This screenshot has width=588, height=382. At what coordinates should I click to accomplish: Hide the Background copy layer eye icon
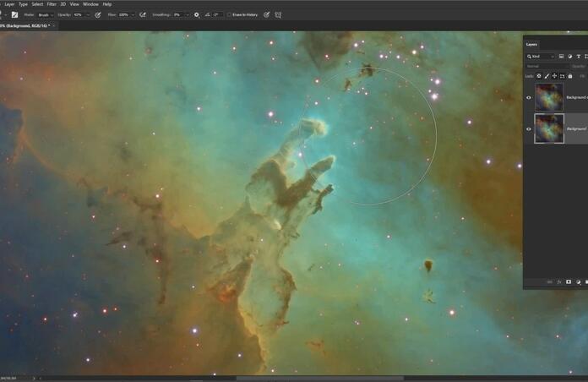(x=529, y=97)
